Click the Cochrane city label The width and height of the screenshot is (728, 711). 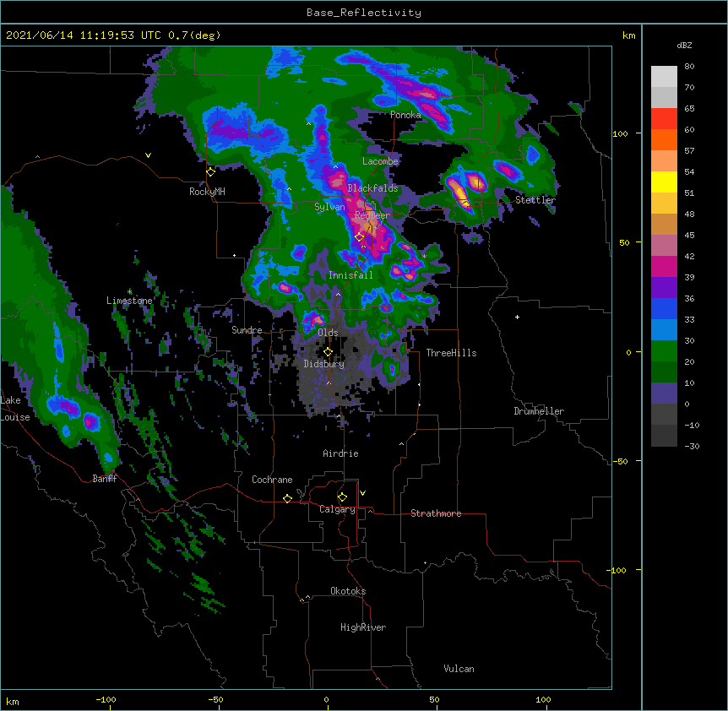click(272, 480)
